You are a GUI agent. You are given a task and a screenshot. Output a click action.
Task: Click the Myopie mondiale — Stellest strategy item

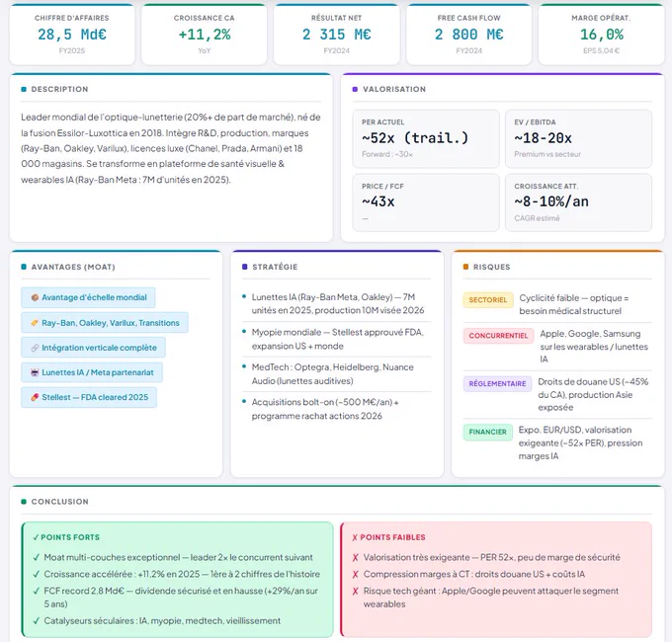pyautogui.click(x=337, y=339)
